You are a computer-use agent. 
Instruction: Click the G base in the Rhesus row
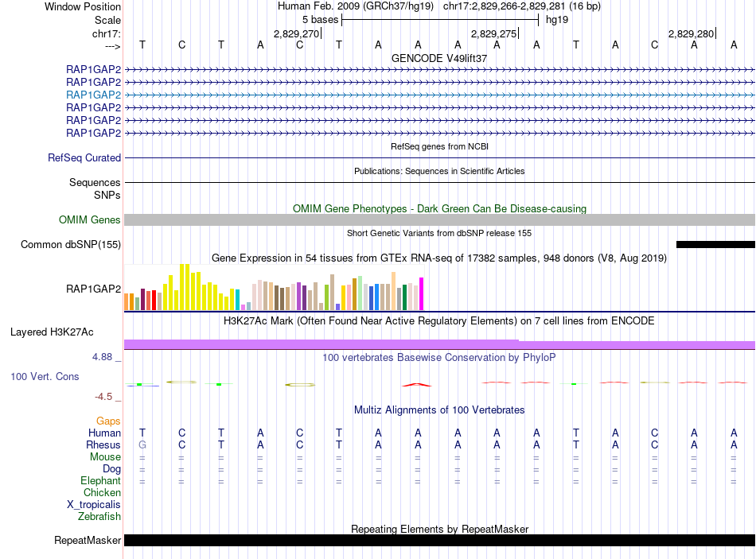point(142,444)
